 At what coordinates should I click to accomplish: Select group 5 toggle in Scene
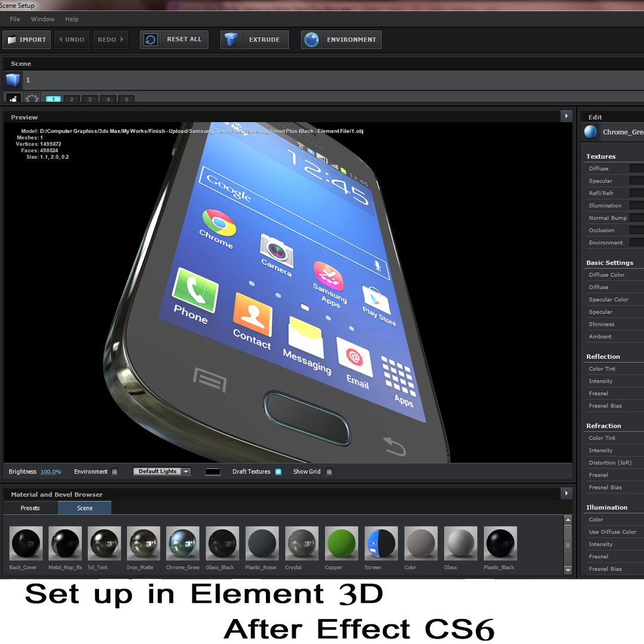[126, 99]
